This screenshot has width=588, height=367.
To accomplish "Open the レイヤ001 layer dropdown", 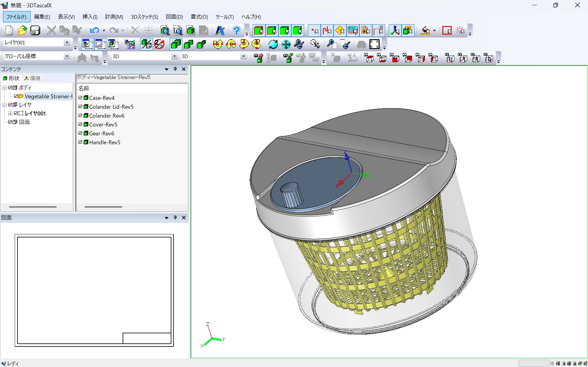I will (67, 43).
